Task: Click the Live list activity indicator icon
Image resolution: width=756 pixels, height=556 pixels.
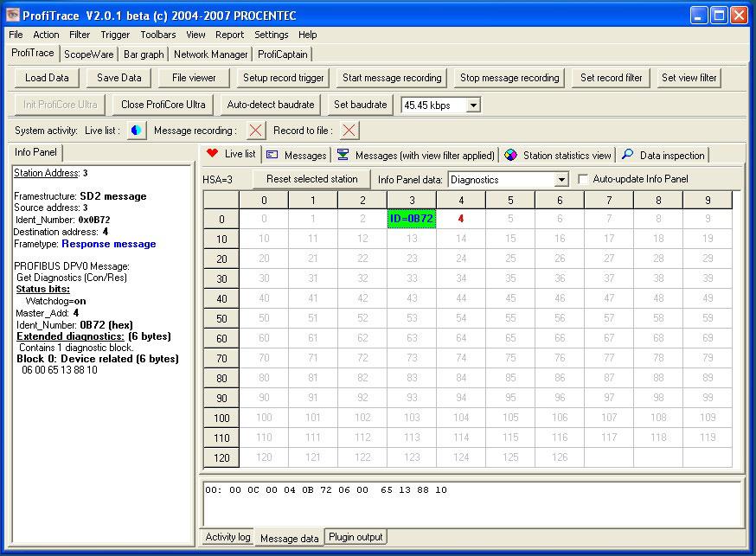Action: tap(137, 130)
